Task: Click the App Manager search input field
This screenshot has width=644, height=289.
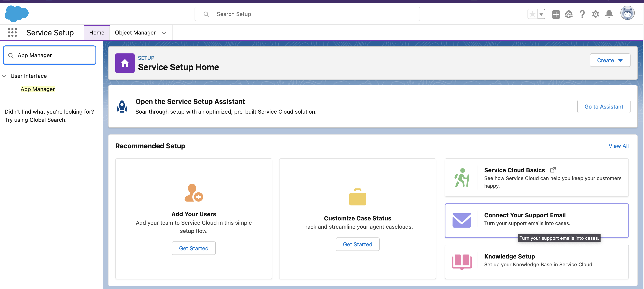Action: click(50, 55)
